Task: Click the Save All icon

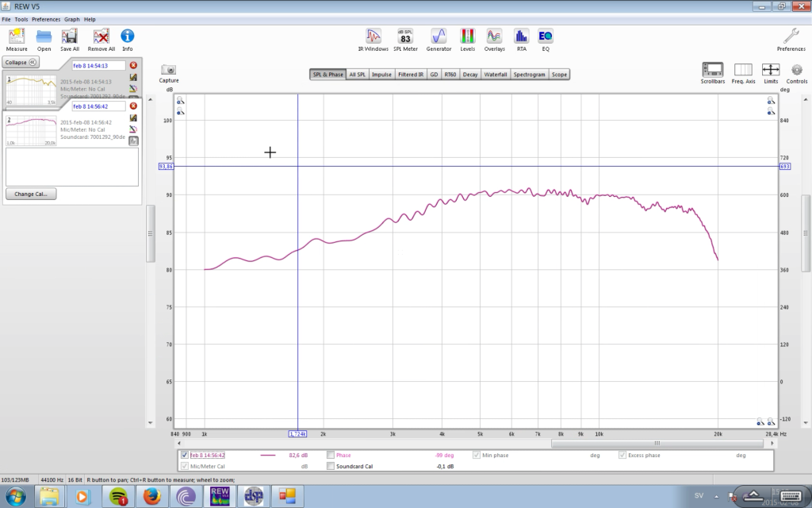Action: [70, 37]
